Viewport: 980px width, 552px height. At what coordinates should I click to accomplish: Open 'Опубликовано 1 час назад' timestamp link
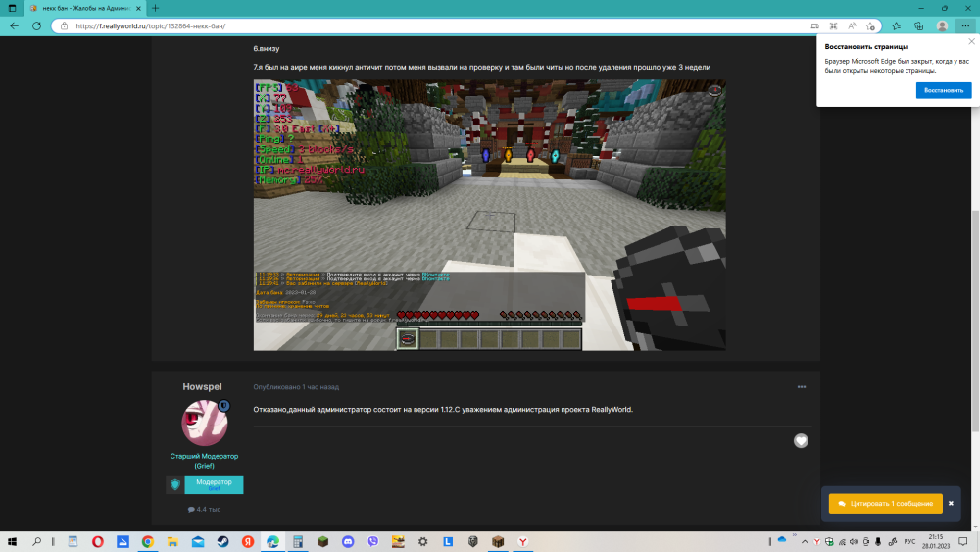coord(296,387)
